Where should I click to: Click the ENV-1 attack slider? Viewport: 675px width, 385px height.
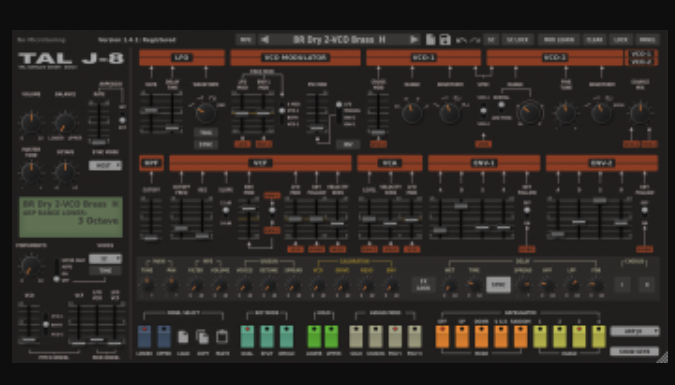coord(440,219)
